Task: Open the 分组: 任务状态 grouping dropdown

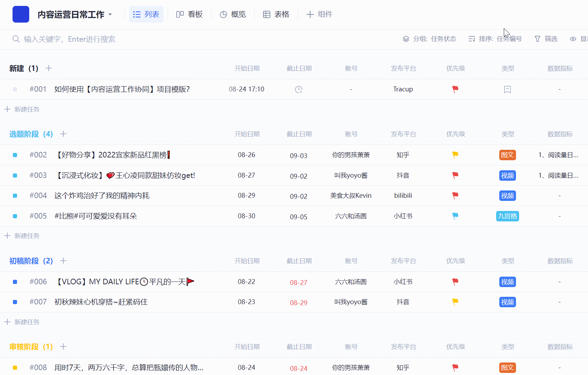Action: point(429,39)
